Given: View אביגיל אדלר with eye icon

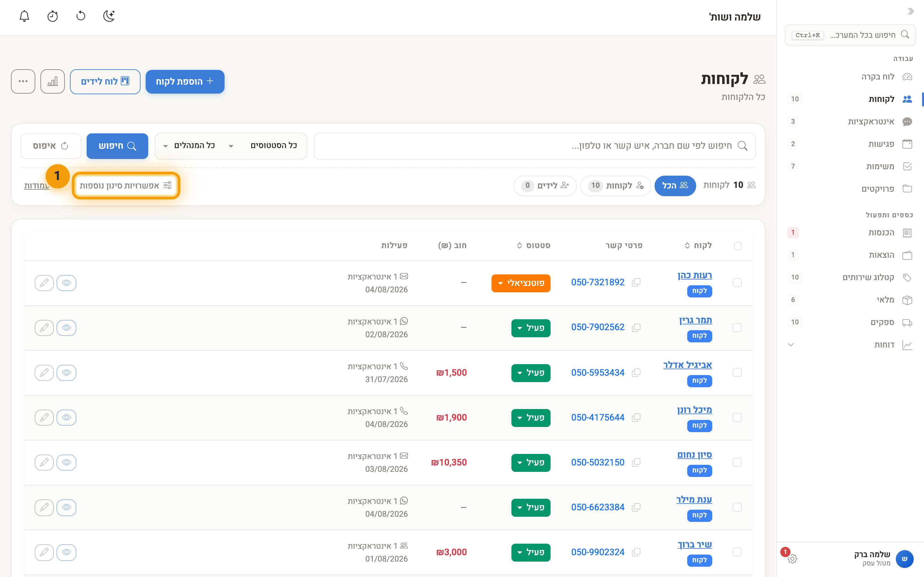Looking at the screenshot, I should pos(66,372).
